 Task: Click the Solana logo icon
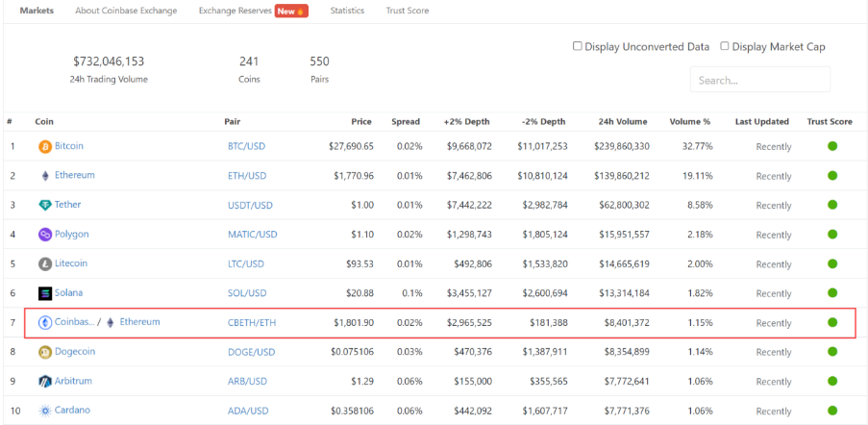[45, 293]
